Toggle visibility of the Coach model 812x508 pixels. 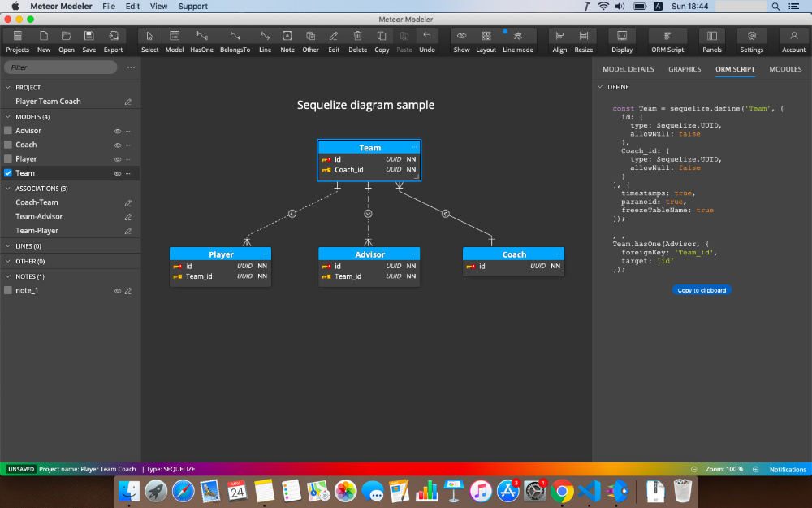[118, 145]
